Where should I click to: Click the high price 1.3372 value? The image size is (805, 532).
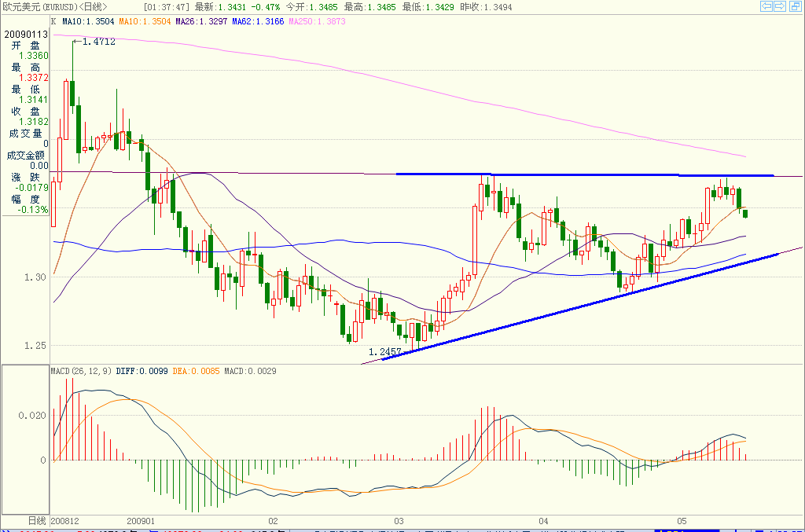(34, 78)
